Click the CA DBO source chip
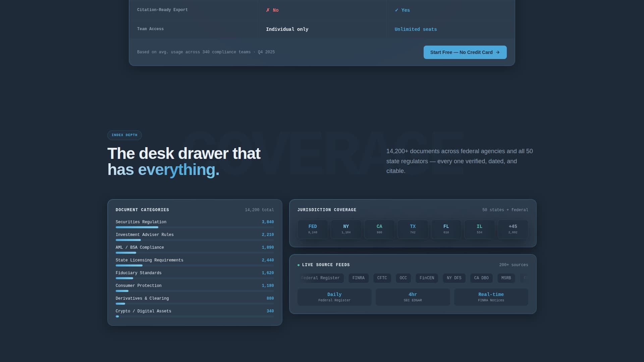644x362 pixels. coord(481,278)
